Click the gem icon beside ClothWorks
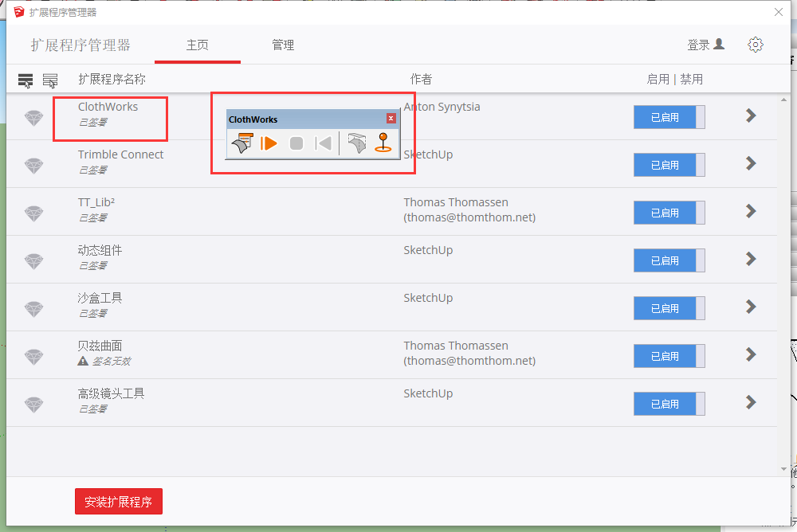797x532 pixels. (x=34, y=118)
